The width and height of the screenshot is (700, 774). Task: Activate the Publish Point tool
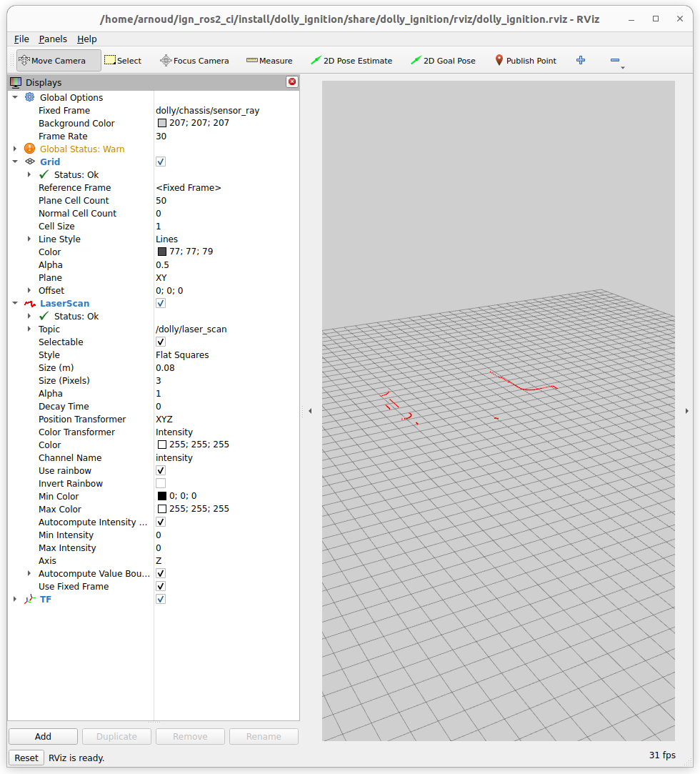coord(525,61)
